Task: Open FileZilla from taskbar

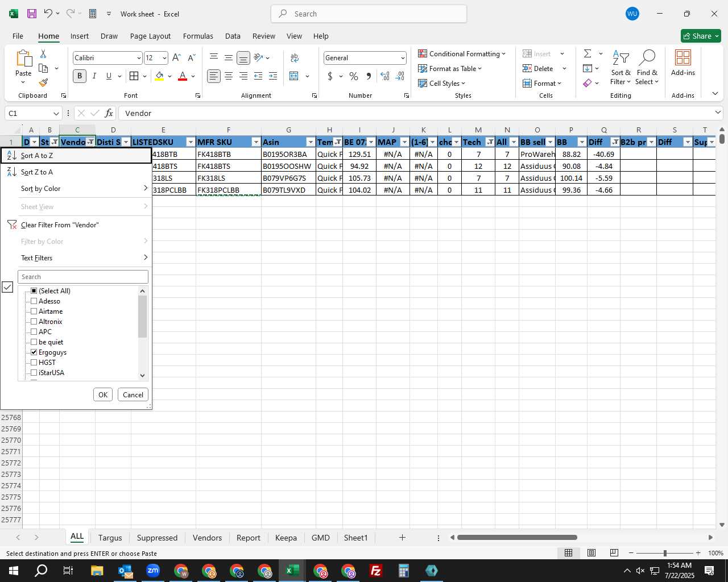Action: (x=376, y=571)
